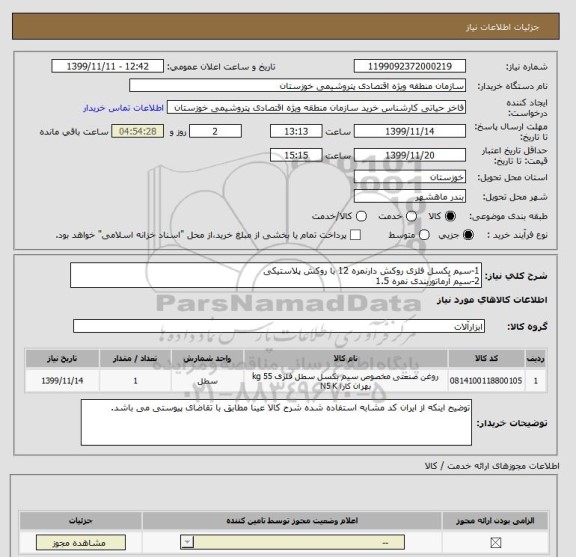The image size is (576, 557).
Task: Click the کد کالا column header
Action: point(486,359)
